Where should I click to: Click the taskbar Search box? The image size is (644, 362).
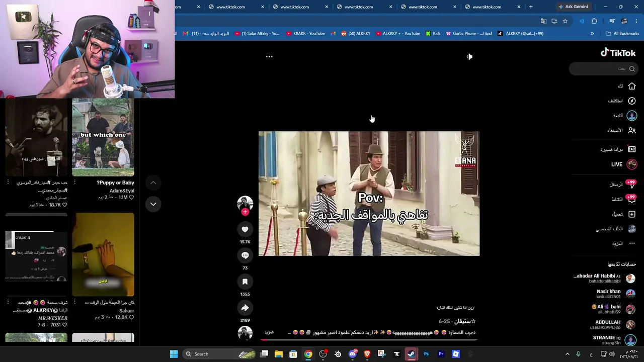click(x=219, y=354)
